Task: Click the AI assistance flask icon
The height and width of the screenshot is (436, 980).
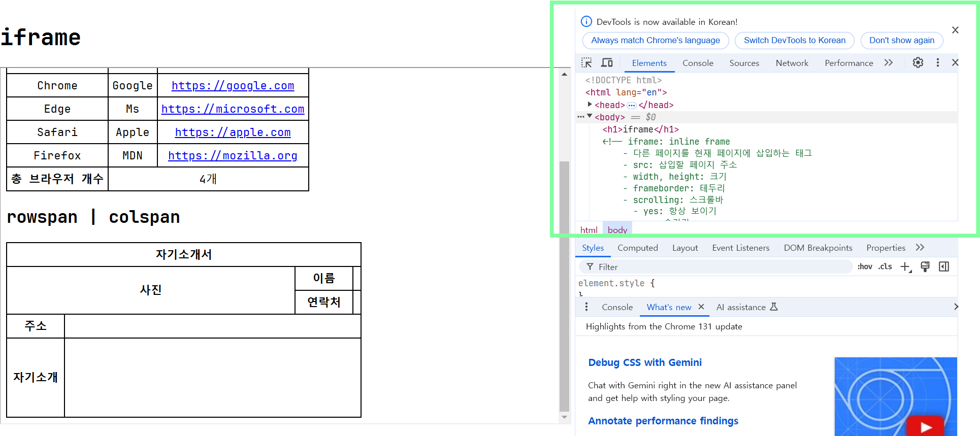Action: click(774, 307)
